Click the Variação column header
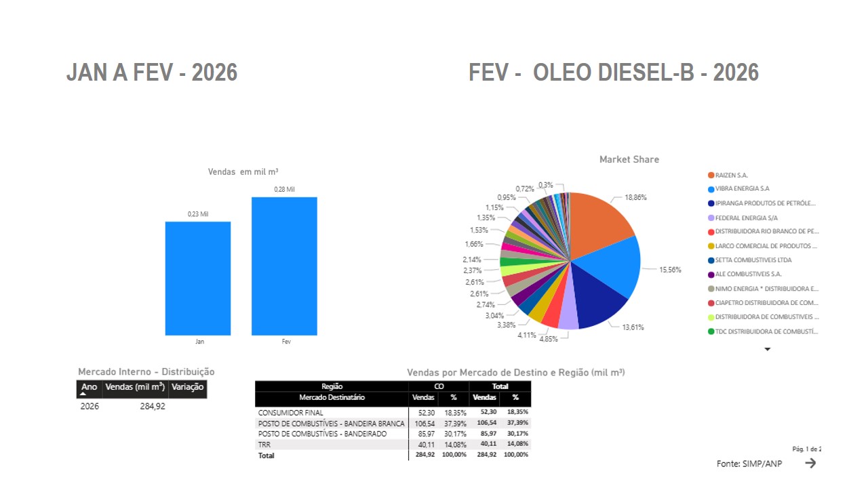Image resolution: width=868 pixels, height=488 pixels. [x=188, y=388]
